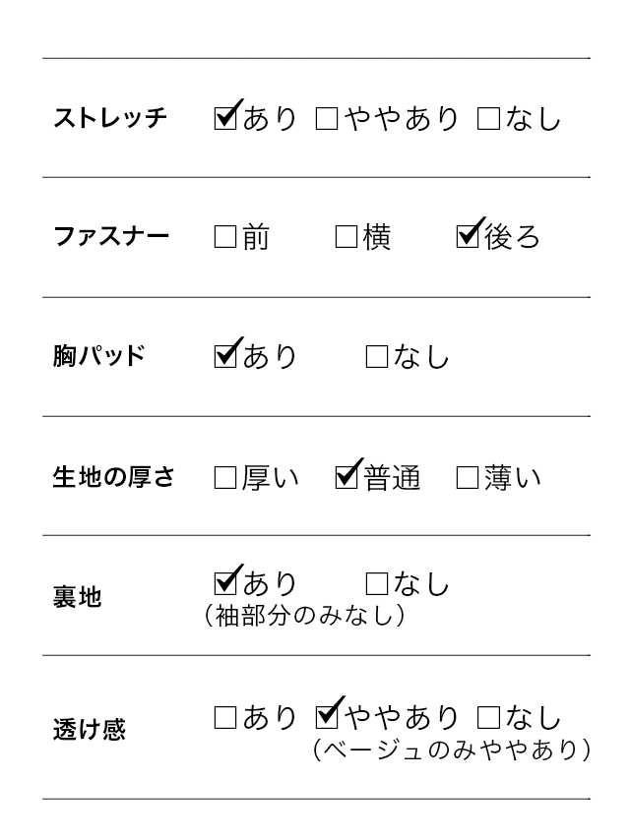
Task: Untick the ファスナー 後ろ checkbox
Action: point(468,237)
